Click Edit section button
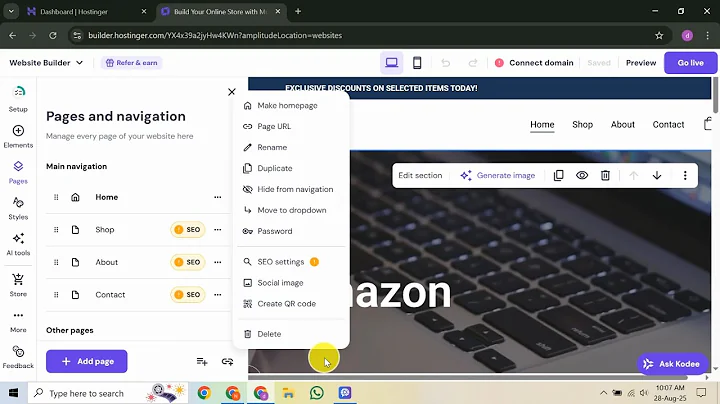 coord(420,175)
